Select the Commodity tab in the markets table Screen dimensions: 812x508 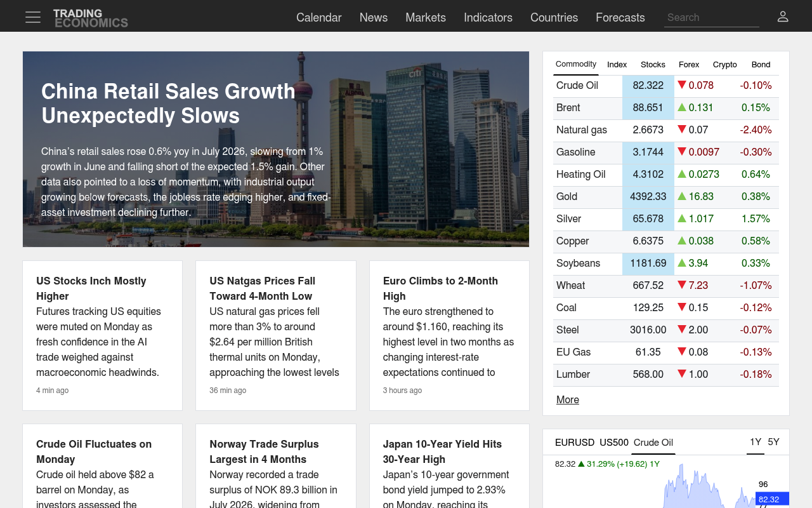point(576,64)
